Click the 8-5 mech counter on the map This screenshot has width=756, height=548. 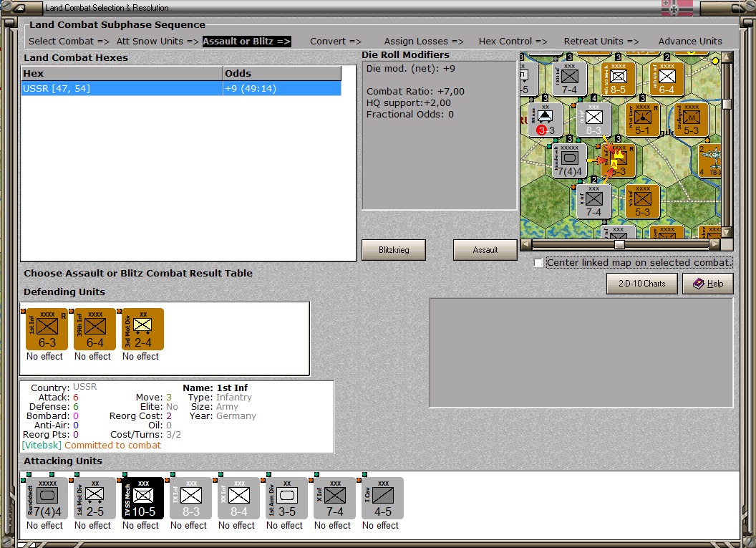[618, 79]
